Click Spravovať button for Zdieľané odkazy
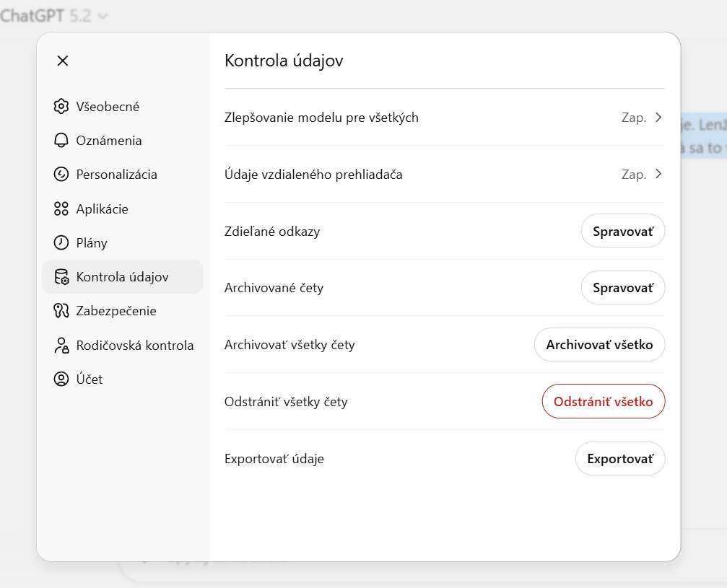727x588 pixels. click(623, 231)
